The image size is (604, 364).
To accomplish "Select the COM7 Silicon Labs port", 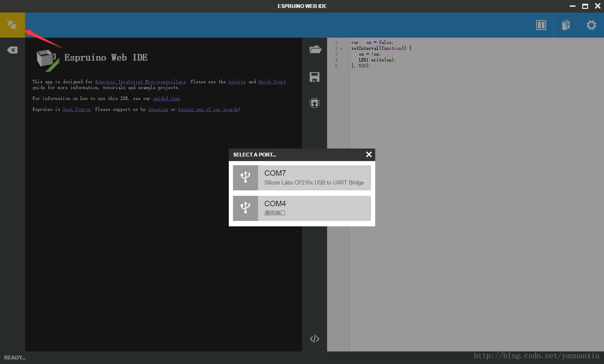I will (x=302, y=178).
